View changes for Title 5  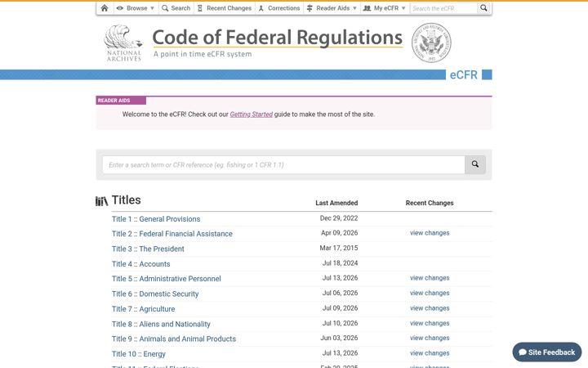coord(430,278)
